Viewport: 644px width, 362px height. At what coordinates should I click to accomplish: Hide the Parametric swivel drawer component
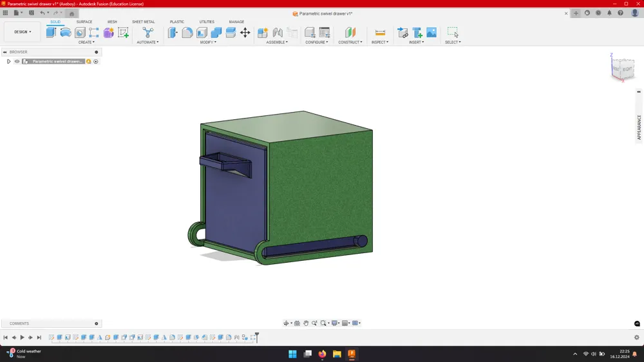(x=17, y=61)
